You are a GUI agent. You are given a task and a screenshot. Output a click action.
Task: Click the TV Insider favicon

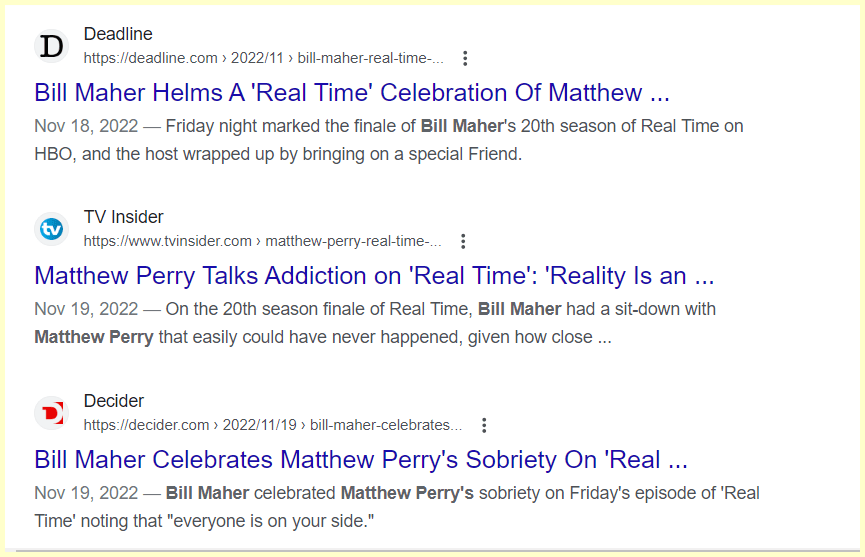(50, 229)
